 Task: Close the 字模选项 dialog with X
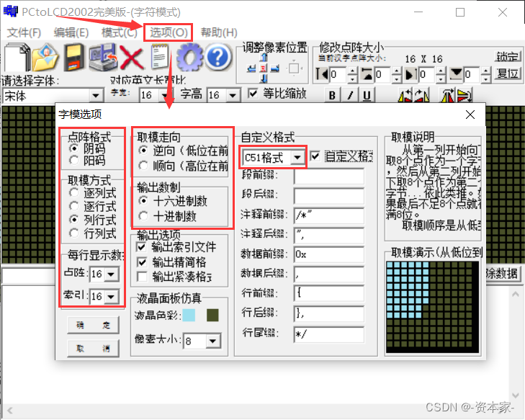coord(470,115)
